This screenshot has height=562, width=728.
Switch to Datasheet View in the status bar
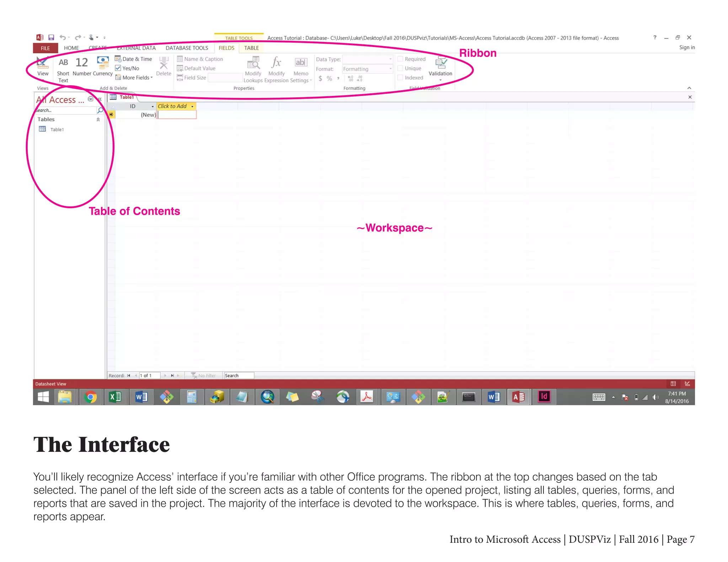point(673,384)
